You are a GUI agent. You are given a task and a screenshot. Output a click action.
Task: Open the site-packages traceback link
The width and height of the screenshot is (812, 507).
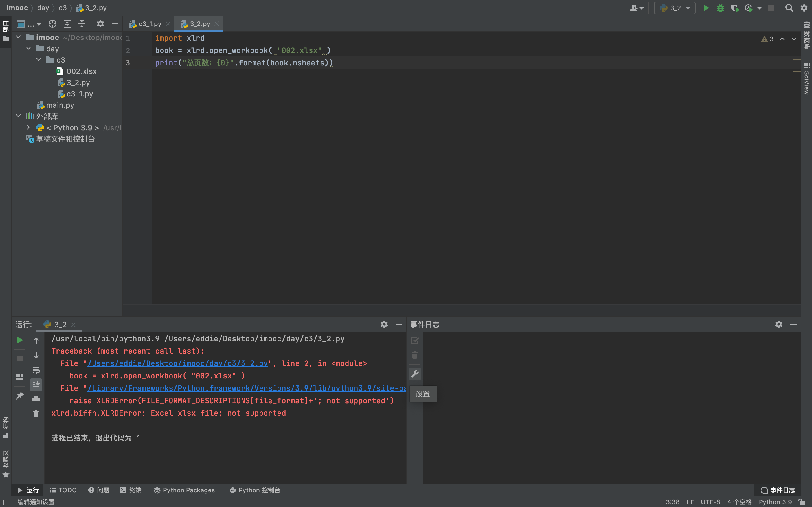click(247, 388)
